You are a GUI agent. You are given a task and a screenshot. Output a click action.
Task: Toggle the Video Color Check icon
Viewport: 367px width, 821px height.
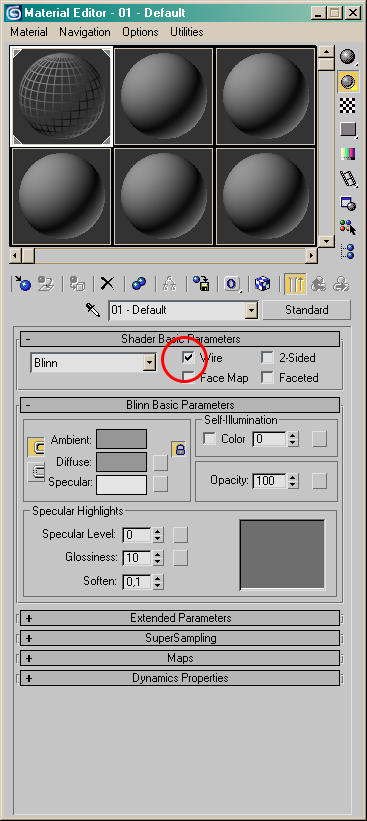[x=348, y=154]
